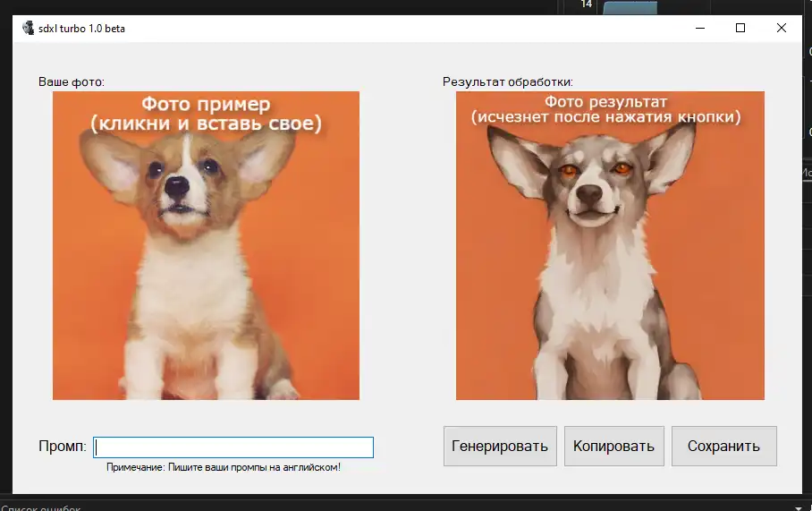
Task: Click the Примечание note about English prompts
Action: (224, 467)
